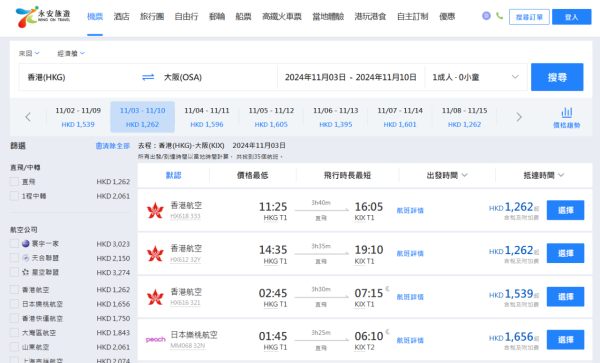Tick the 1程中轉 one-stop checkbox

(x=14, y=196)
